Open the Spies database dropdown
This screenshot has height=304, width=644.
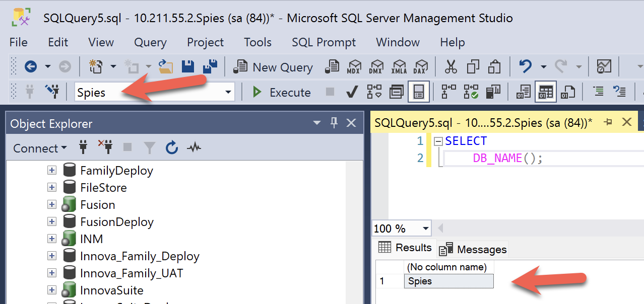click(x=228, y=92)
